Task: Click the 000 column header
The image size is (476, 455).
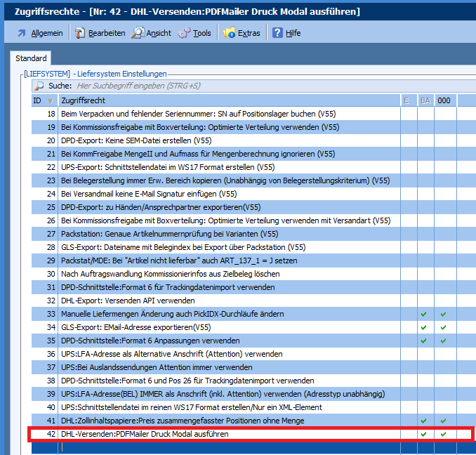Action: tap(444, 100)
